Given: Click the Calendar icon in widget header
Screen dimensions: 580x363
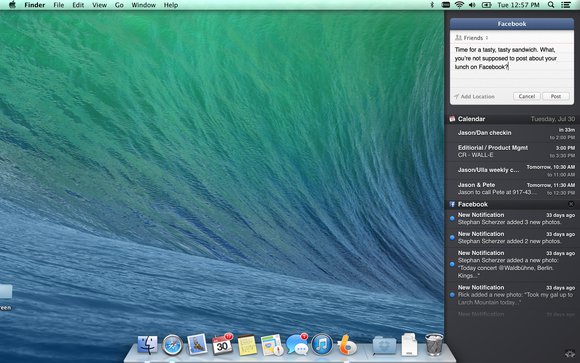Looking at the screenshot, I should pyautogui.click(x=452, y=119).
